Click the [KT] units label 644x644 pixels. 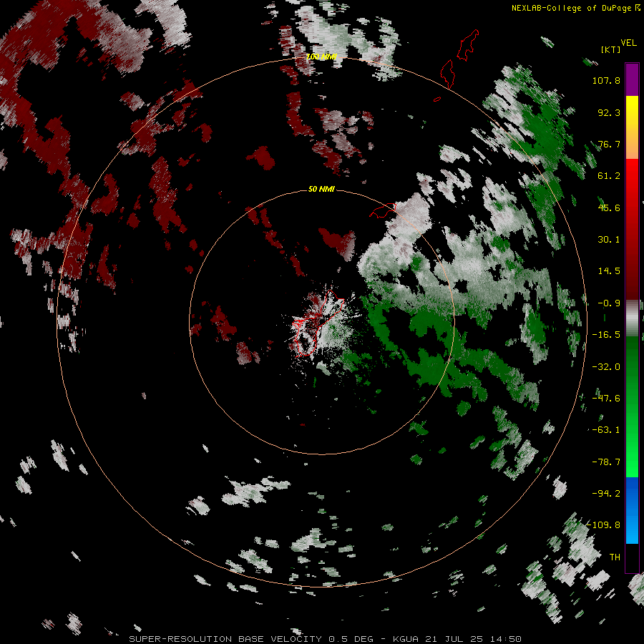point(611,49)
